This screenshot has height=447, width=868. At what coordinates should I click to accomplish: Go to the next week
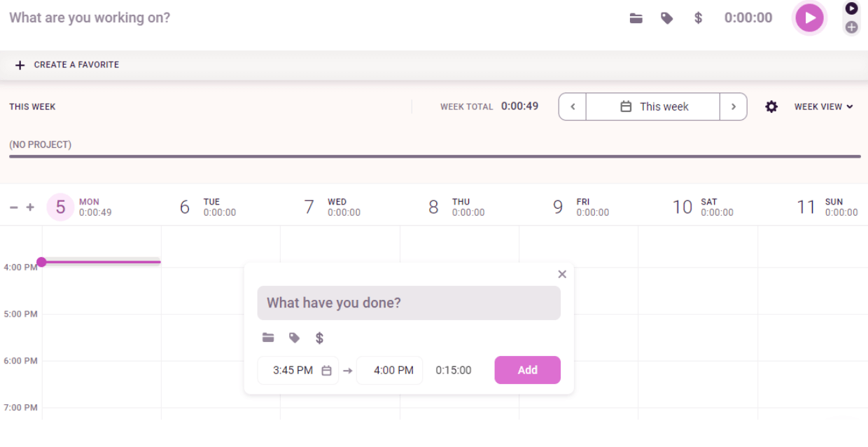coord(733,106)
